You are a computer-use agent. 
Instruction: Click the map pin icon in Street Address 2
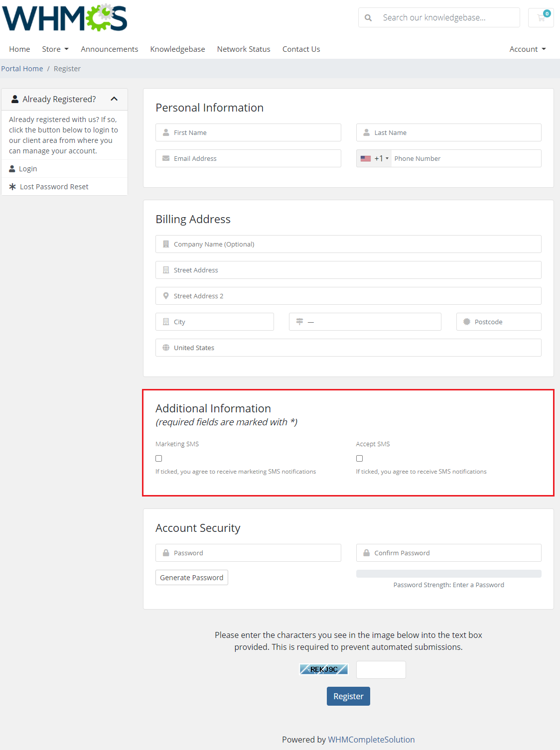[166, 296]
